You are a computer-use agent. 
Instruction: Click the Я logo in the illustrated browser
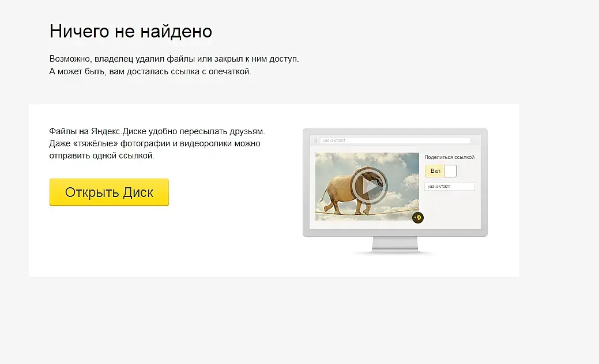(315, 141)
